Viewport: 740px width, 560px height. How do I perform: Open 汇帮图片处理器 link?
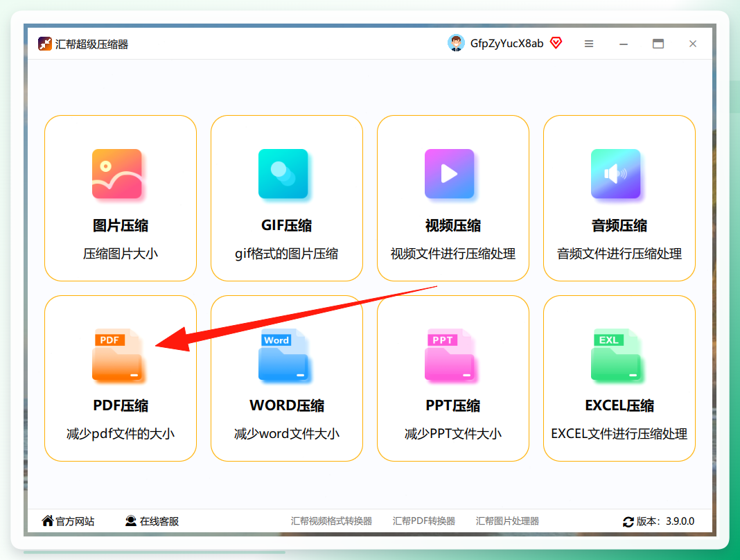coord(507,520)
